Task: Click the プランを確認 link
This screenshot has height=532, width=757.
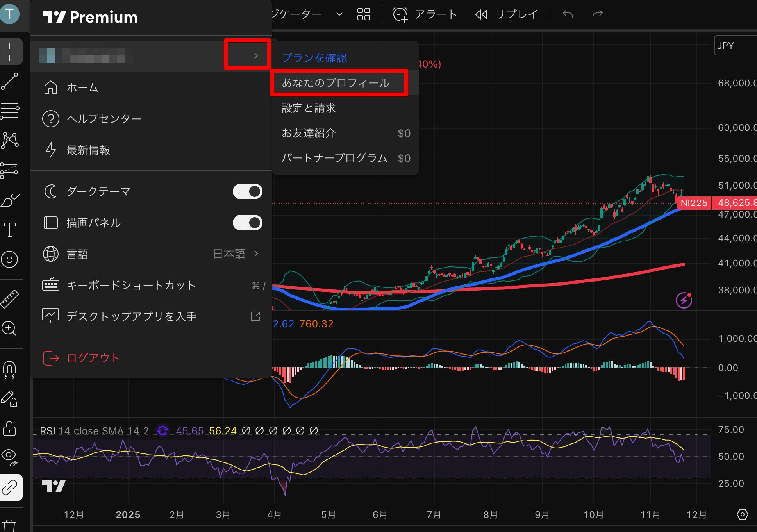Action: (314, 58)
